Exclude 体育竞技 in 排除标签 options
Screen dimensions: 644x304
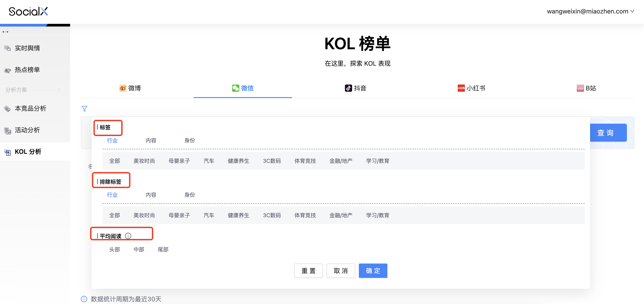pos(305,215)
